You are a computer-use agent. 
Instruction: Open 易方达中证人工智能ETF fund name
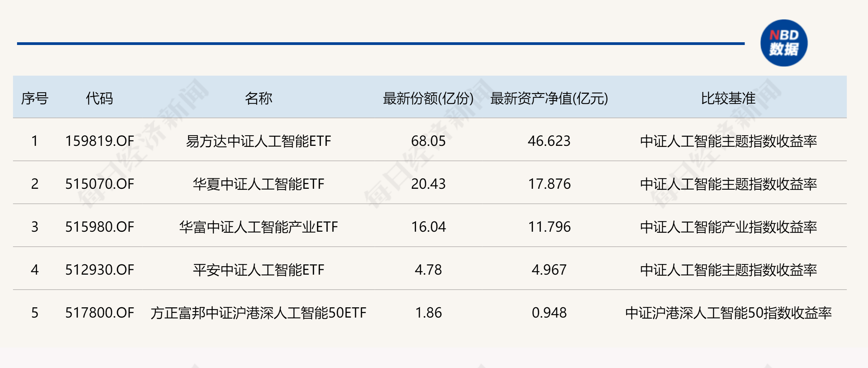coord(258,141)
